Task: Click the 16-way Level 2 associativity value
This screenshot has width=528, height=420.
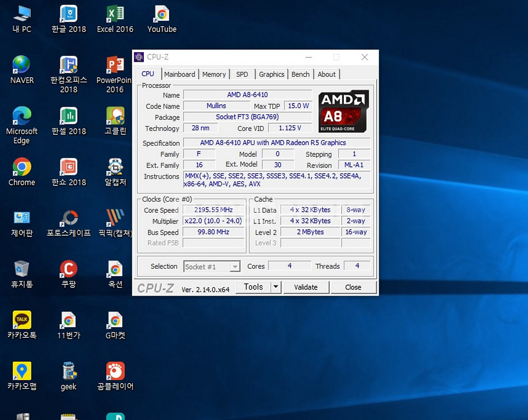Action: click(x=356, y=232)
